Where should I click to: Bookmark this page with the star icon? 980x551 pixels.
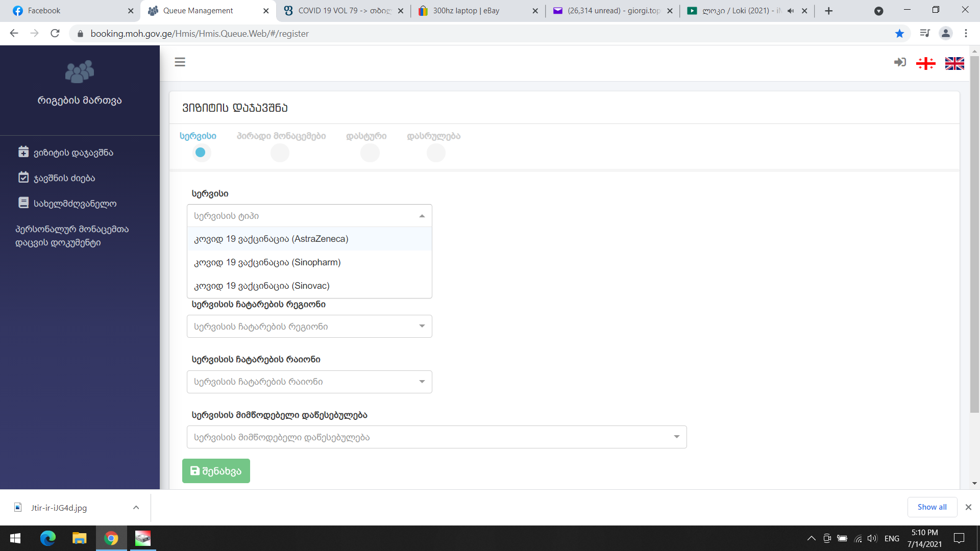pyautogui.click(x=899, y=34)
